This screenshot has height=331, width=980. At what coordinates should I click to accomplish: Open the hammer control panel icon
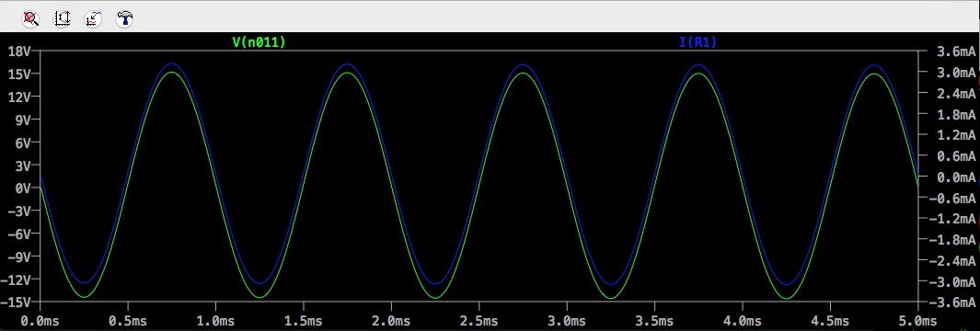(124, 18)
